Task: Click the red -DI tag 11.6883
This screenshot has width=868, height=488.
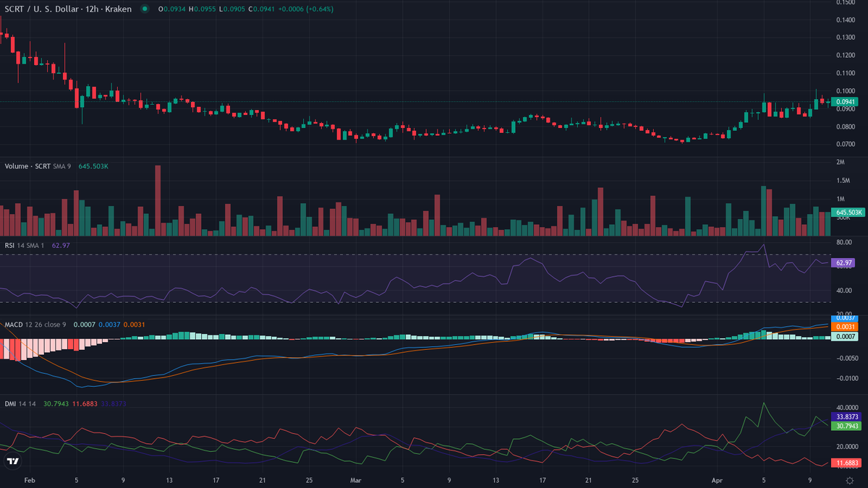Action: click(846, 462)
